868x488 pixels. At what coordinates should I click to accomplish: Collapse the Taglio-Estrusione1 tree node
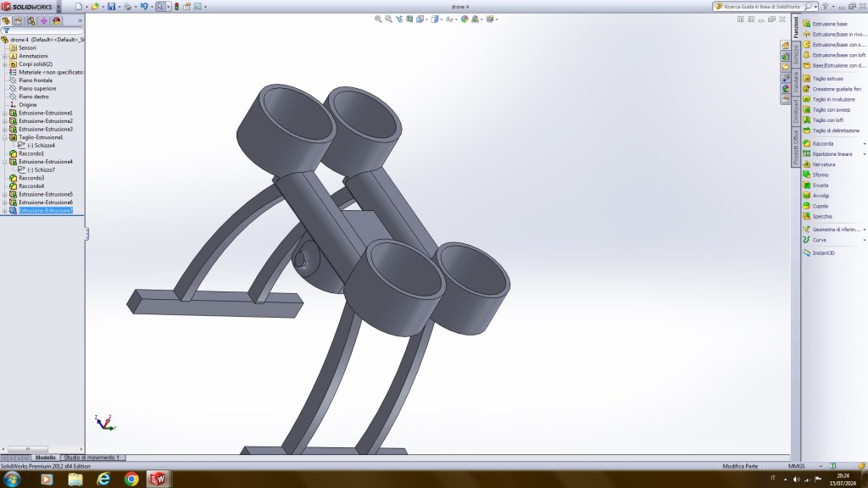(x=5, y=137)
